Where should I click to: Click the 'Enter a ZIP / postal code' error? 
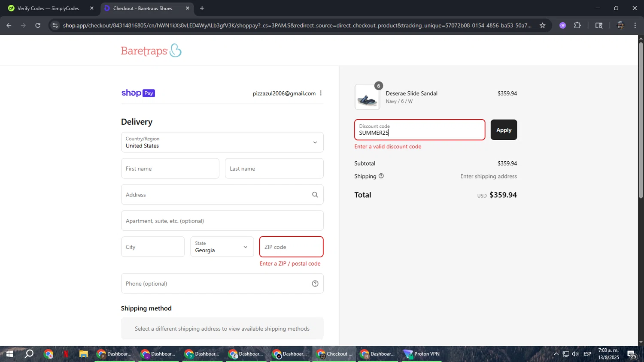pyautogui.click(x=290, y=263)
